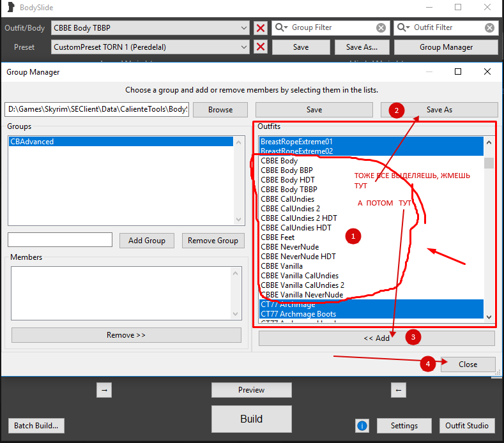Launch Outfit Studio

467,426
